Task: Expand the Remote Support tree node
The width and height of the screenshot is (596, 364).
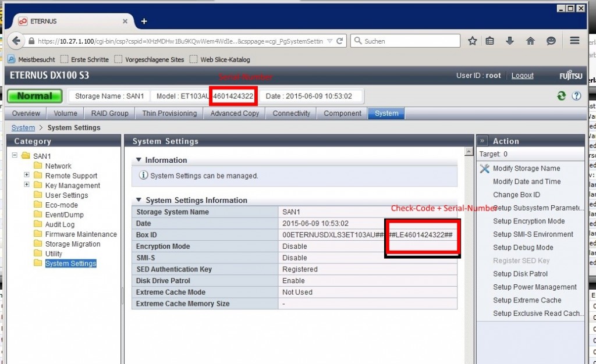Action: pyautogui.click(x=27, y=174)
